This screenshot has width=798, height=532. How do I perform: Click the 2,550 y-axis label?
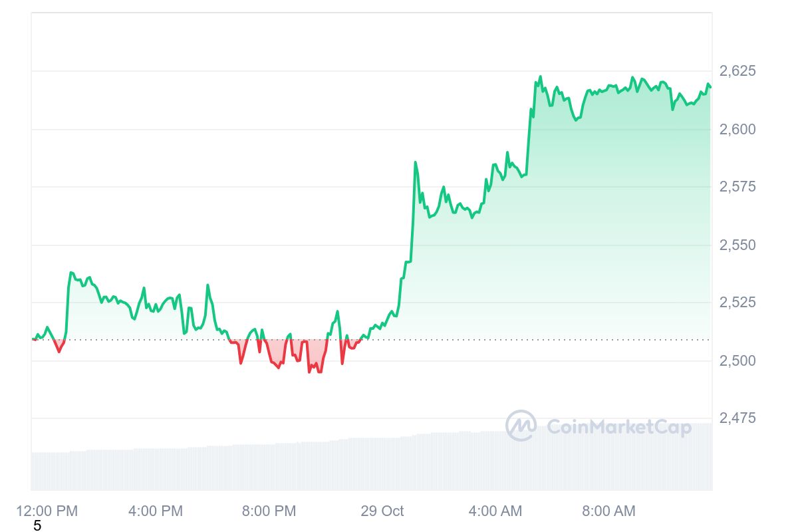pyautogui.click(x=737, y=245)
